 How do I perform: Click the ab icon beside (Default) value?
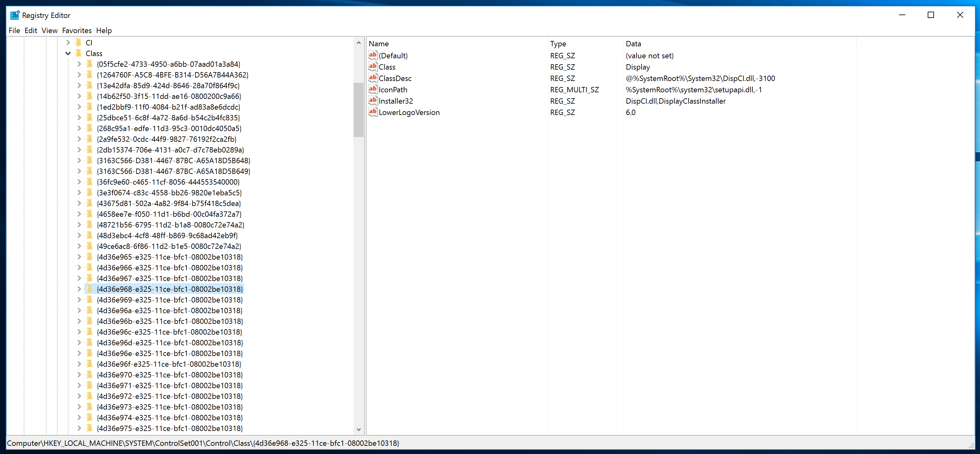point(372,55)
